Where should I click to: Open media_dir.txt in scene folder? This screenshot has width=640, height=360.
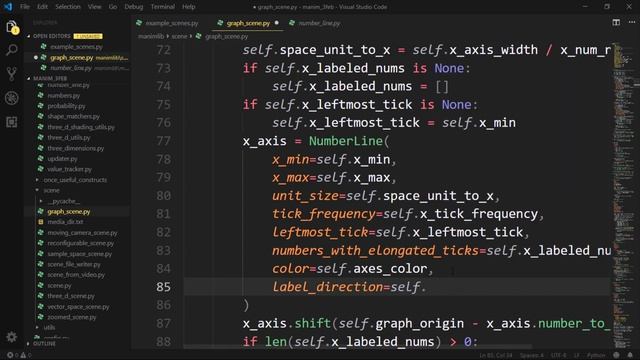coord(65,222)
